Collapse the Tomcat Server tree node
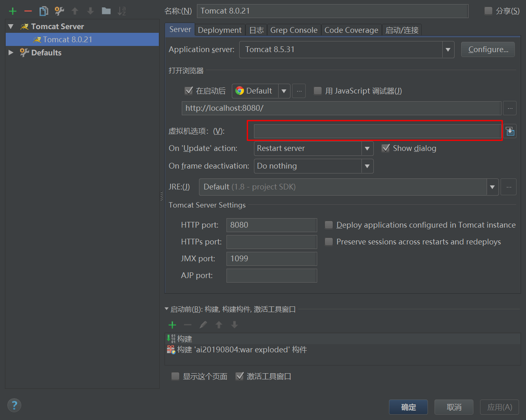The width and height of the screenshot is (526, 420). pyautogui.click(x=11, y=26)
